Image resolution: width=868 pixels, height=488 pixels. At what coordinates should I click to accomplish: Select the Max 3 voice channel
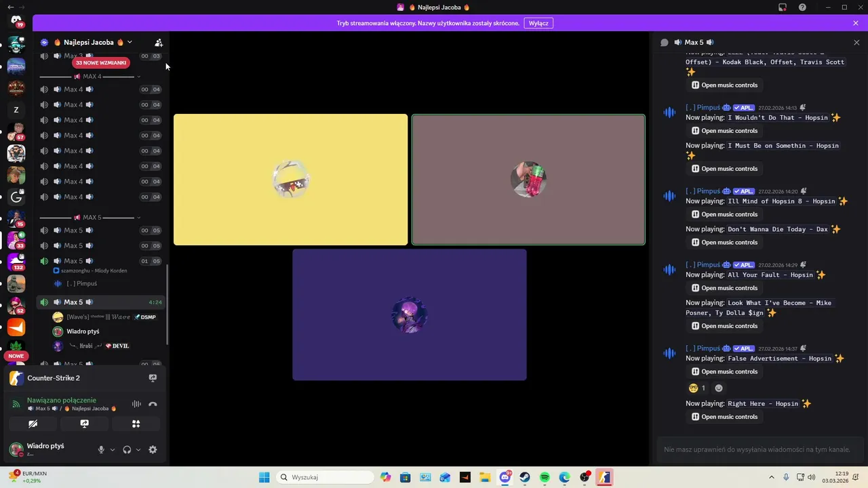(x=100, y=56)
